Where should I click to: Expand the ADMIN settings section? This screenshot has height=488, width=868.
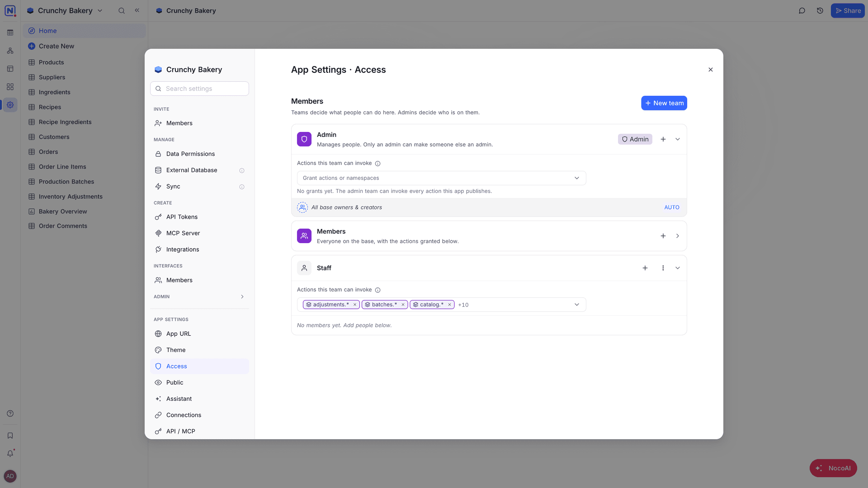click(199, 296)
